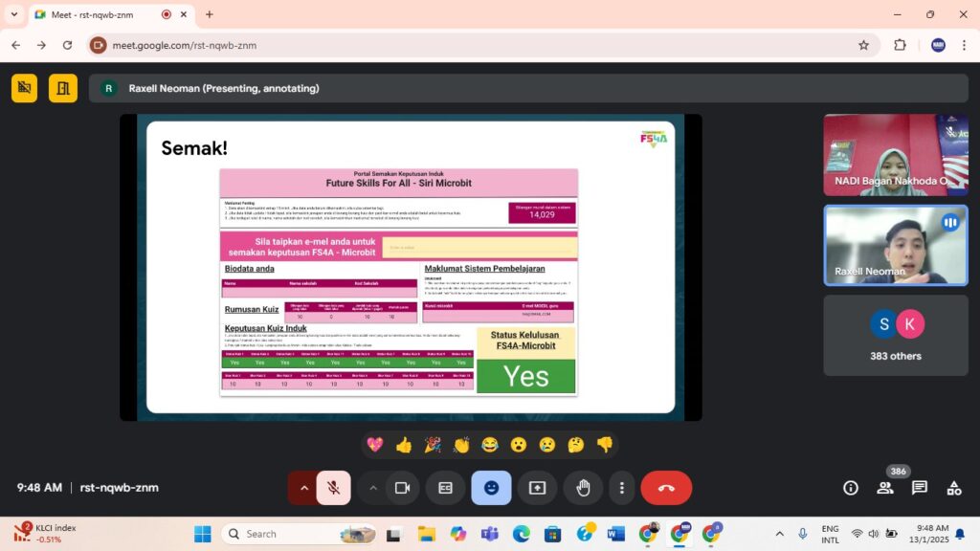Open Microsoft Word from the taskbar
Image resolution: width=980 pixels, height=551 pixels.
tap(615, 534)
